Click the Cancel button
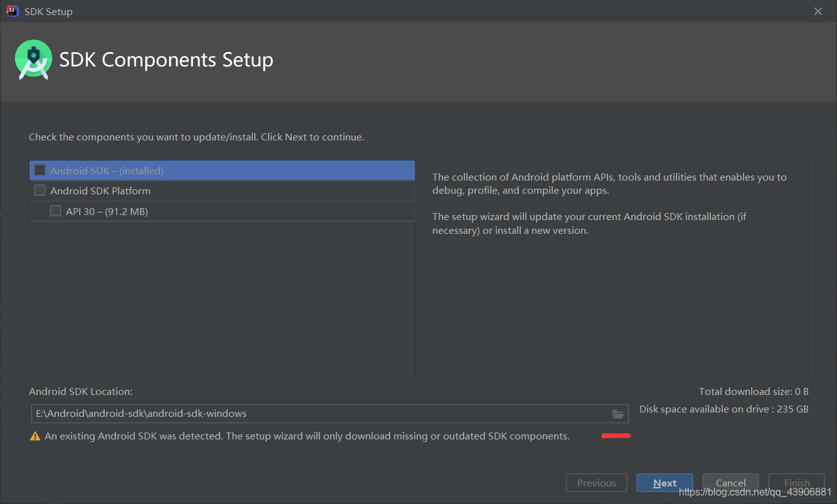 [x=731, y=483]
